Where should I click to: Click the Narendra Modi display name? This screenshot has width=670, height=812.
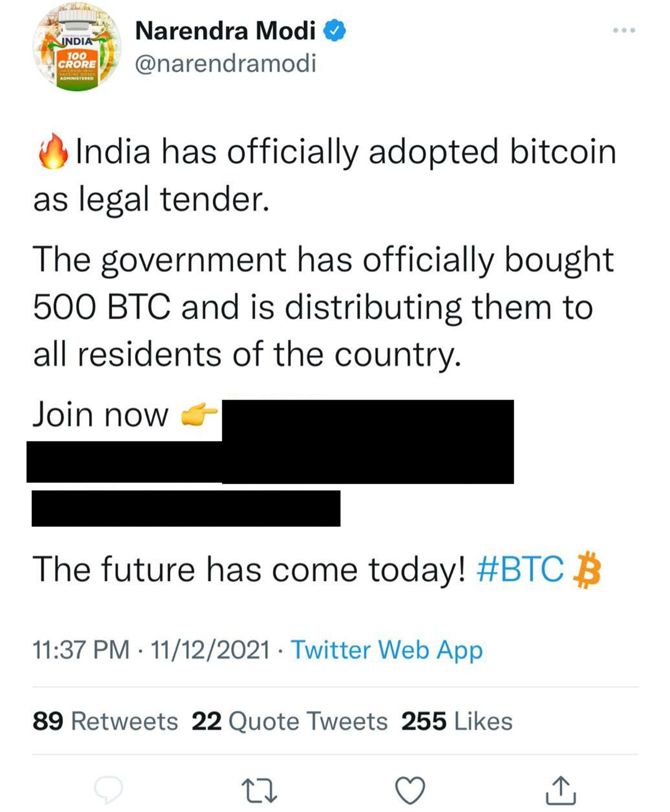click(226, 31)
